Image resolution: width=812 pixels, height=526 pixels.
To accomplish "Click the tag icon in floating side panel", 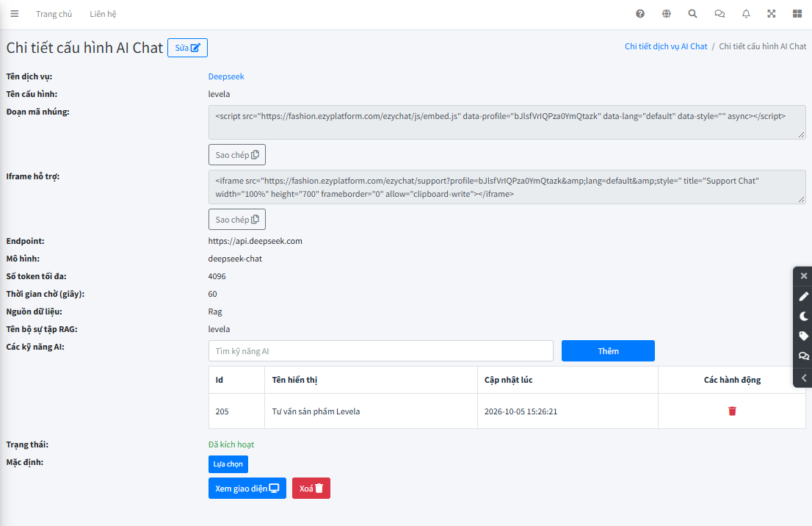I will coord(803,336).
